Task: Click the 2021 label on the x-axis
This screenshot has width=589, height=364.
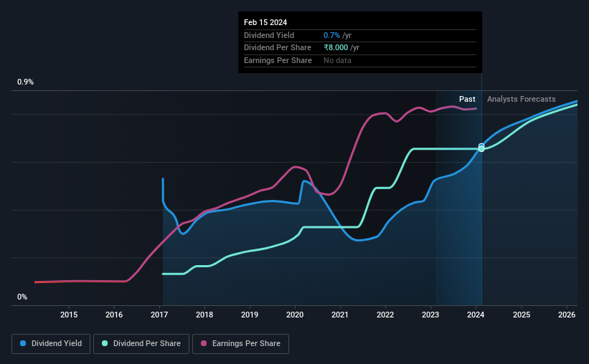Action: tap(340, 315)
